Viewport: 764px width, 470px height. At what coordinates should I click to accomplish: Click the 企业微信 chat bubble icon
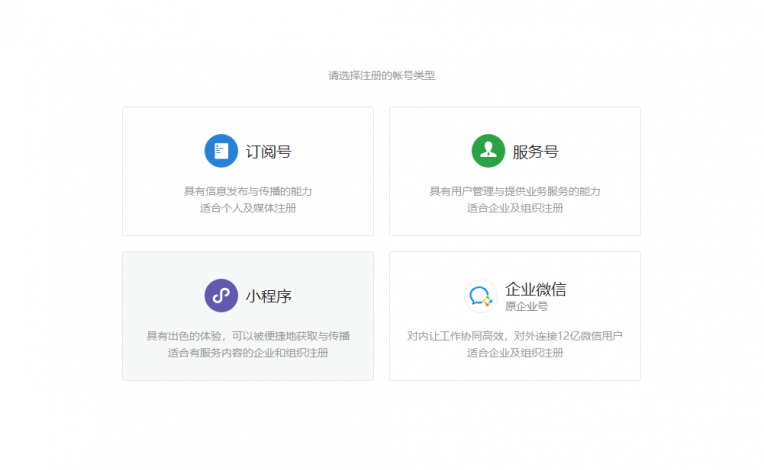click(x=480, y=296)
